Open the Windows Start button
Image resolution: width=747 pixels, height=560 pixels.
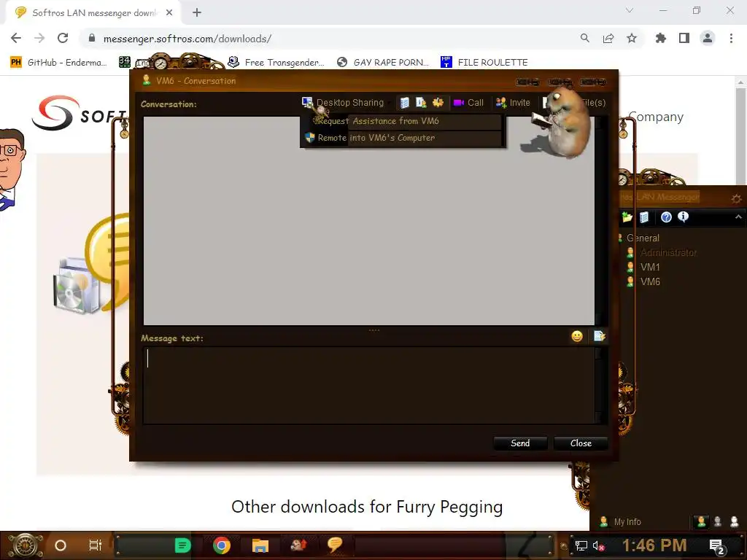pos(25,545)
